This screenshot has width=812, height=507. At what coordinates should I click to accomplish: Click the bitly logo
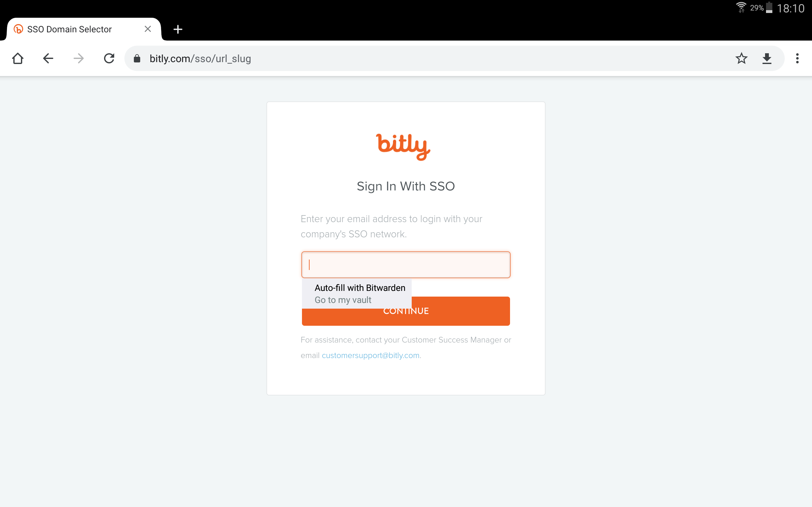coord(403,147)
